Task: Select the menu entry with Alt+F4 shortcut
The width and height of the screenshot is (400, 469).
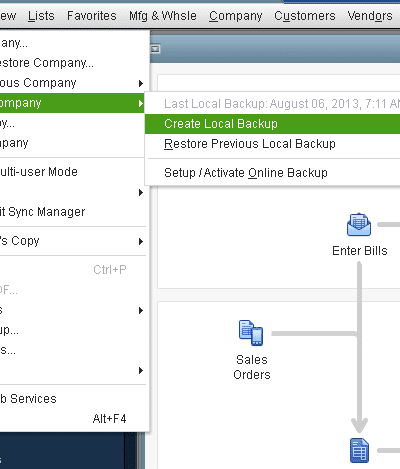Action: tap(73, 419)
